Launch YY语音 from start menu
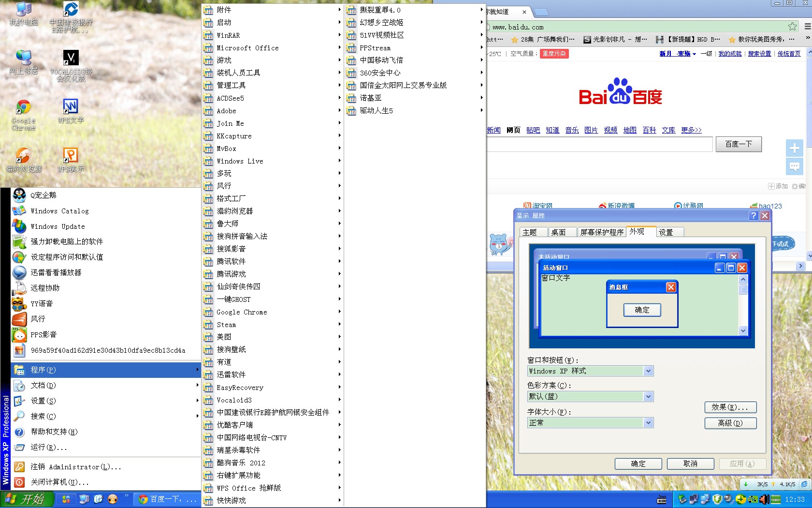812x508 pixels. point(105,303)
